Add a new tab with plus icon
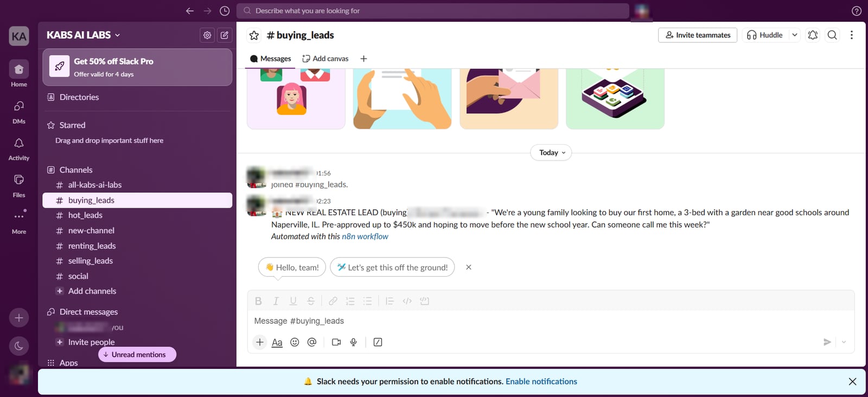Image resolution: width=868 pixels, height=397 pixels. click(x=363, y=59)
